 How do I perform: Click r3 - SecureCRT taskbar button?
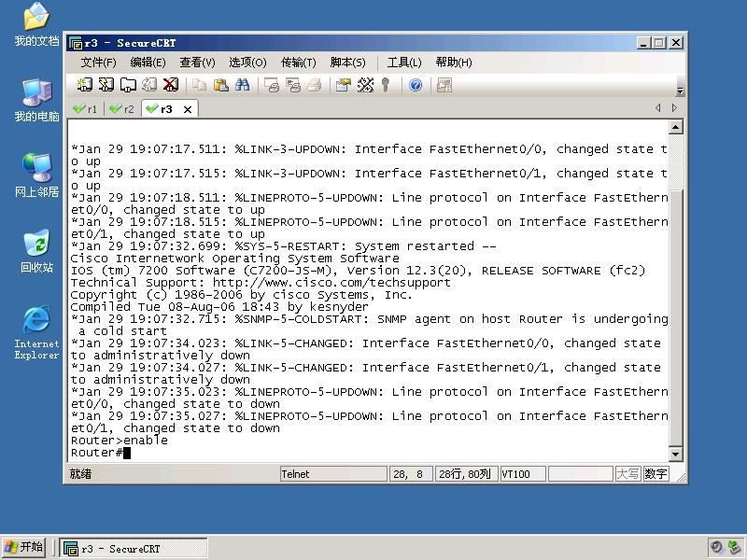(x=134, y=549)
